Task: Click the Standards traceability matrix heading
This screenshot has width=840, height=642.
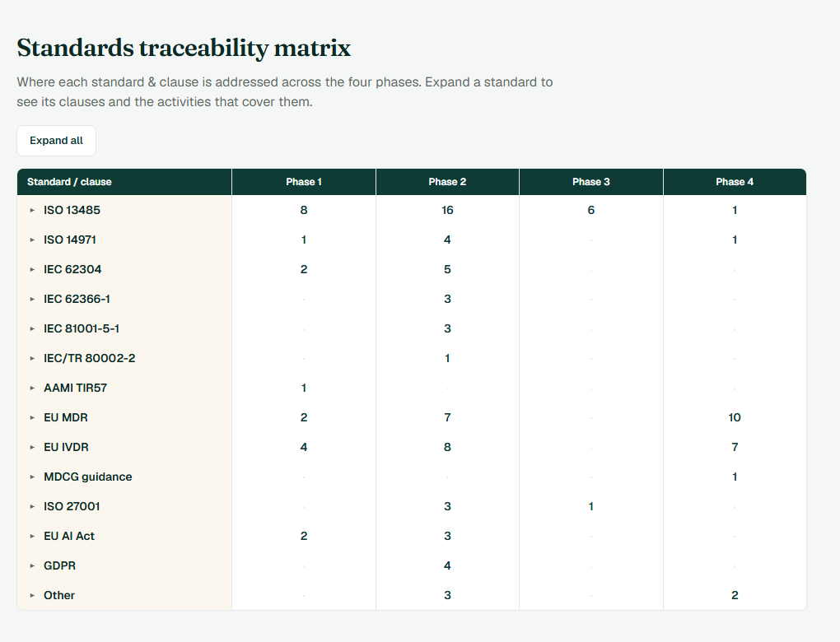Action: [x=184, y=49]
